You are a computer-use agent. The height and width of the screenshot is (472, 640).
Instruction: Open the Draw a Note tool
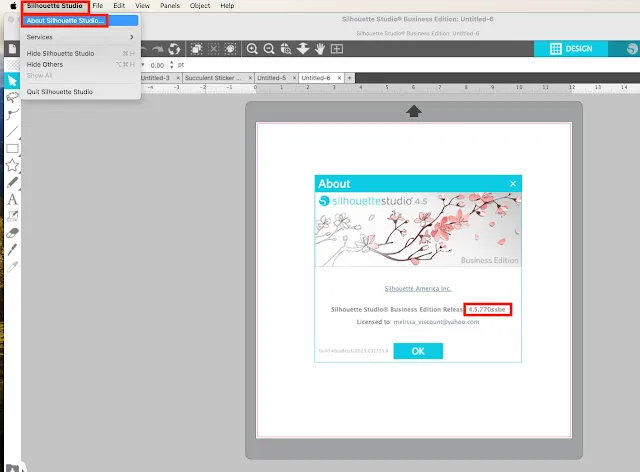pyautogui.click(x=12, y=216)
